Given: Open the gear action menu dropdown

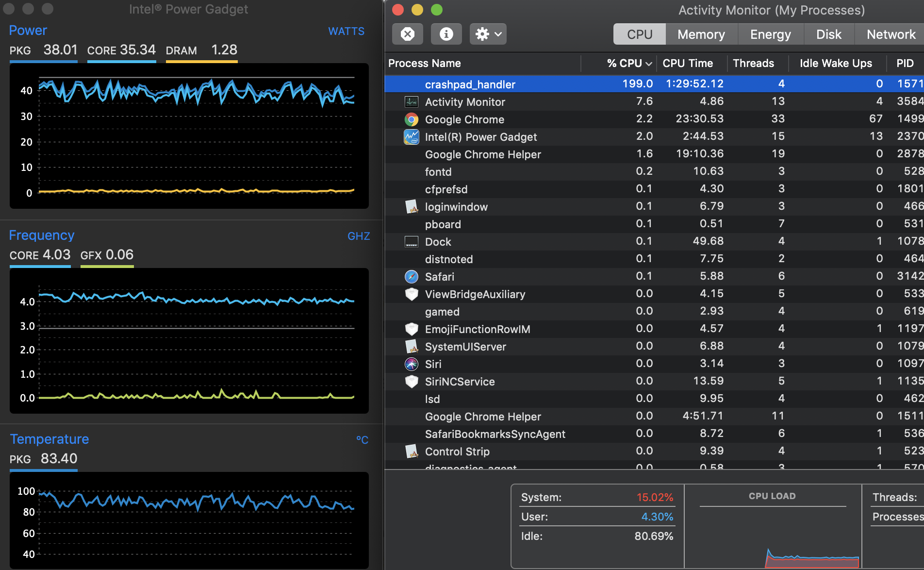Looking at the screenshot, I should (x=488, y=34).
